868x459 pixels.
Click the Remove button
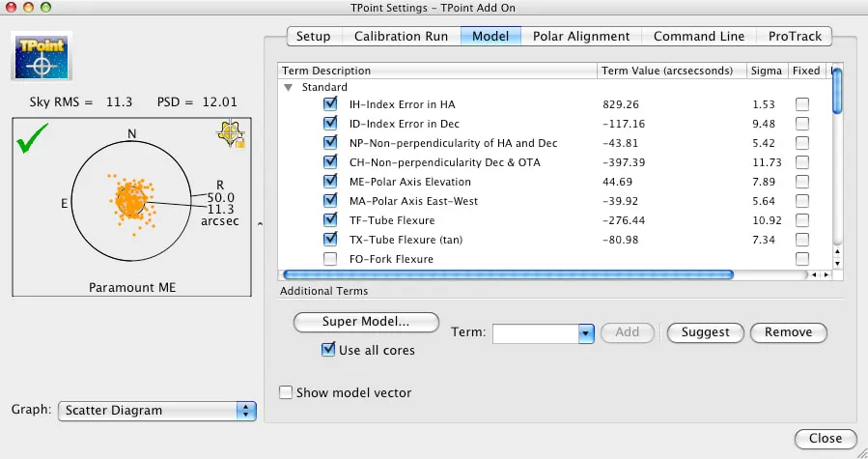coord(788,332)
